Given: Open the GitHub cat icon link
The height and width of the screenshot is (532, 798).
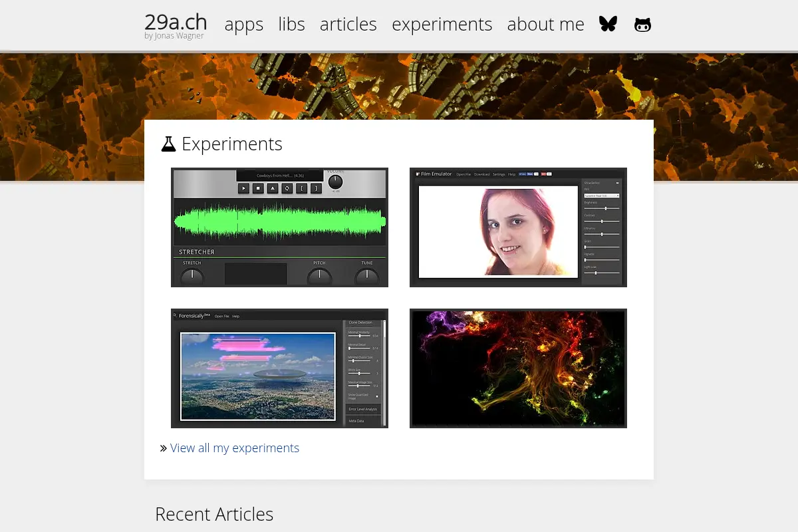Looking at the screenshot, I should click(642, 25).
